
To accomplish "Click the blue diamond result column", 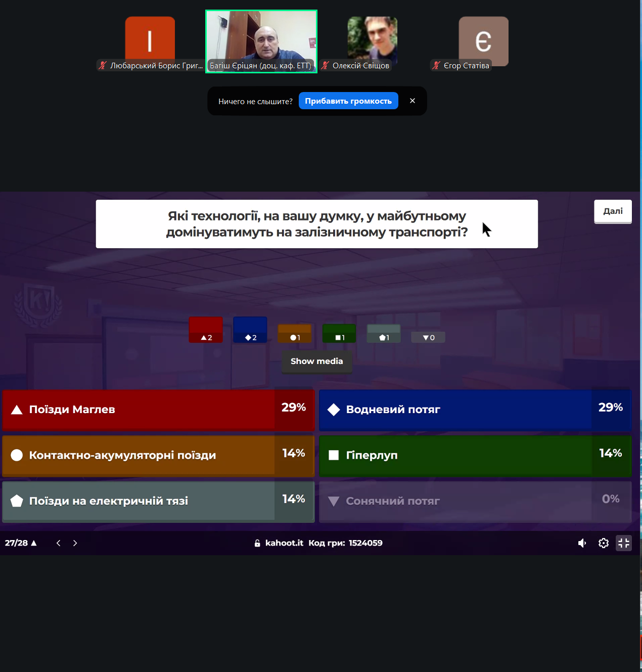I will click(x=250, y=330).
